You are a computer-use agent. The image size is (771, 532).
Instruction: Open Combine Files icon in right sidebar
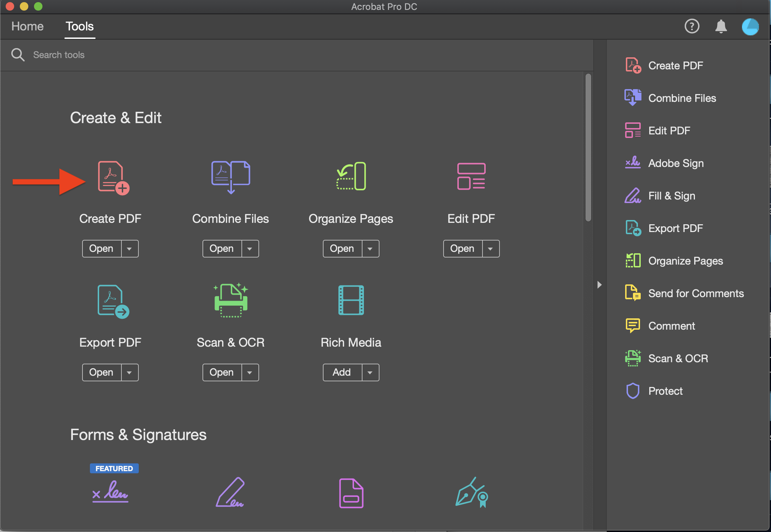(x=633, y=98)
